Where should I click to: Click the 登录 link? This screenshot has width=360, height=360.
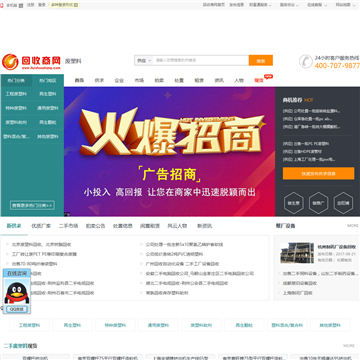[x=42, y=5]
